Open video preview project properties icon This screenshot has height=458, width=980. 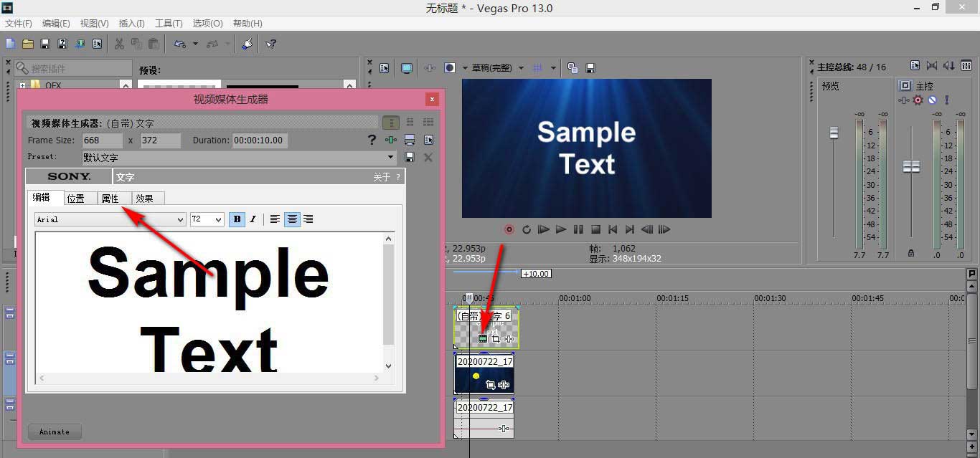385,68
